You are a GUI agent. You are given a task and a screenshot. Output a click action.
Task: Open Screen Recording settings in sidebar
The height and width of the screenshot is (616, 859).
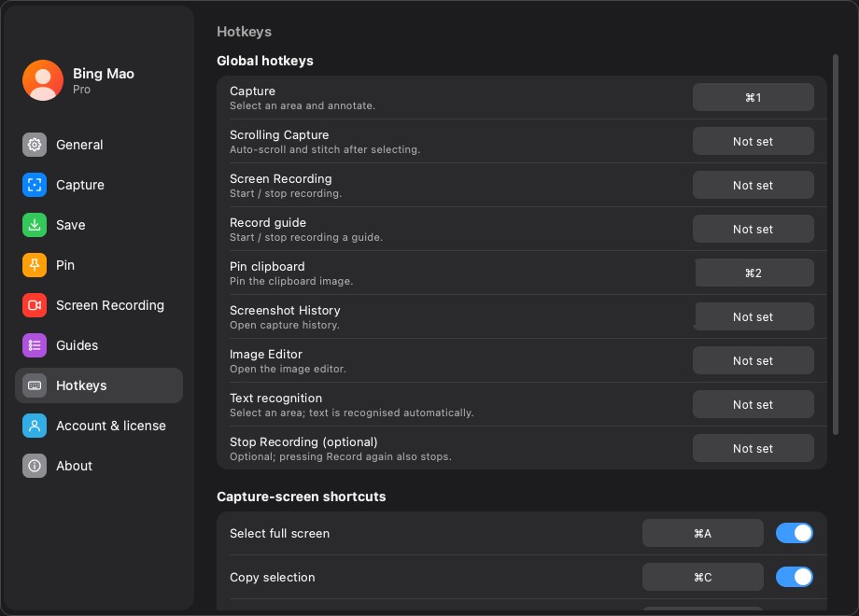99,305
